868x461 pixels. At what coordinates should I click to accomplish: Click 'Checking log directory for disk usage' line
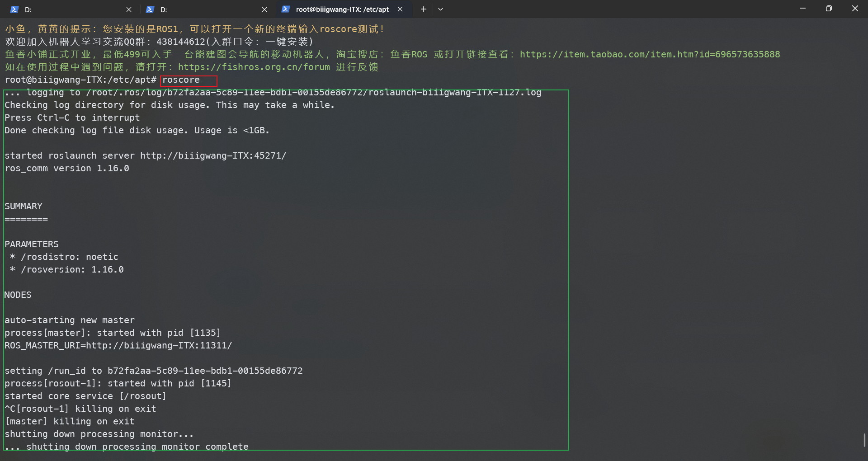coord(170,105)
